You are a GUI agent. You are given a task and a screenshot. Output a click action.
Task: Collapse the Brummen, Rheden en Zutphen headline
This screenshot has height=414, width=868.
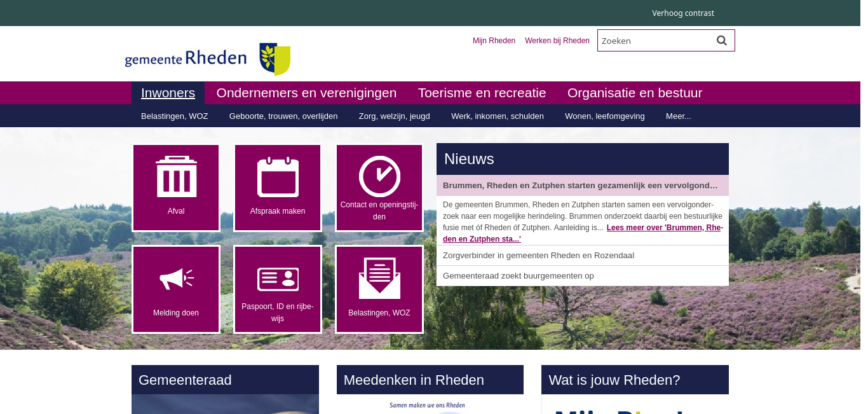[x=580, y=186]
